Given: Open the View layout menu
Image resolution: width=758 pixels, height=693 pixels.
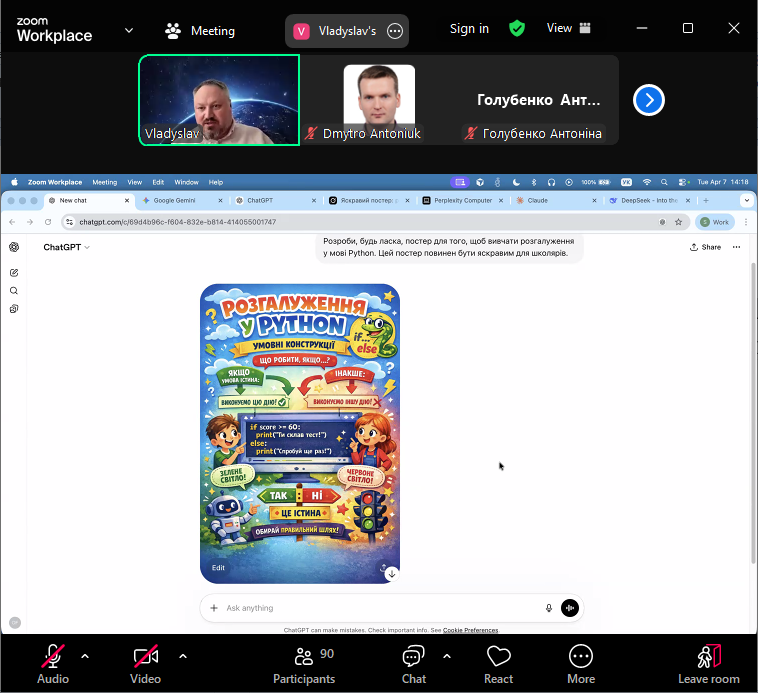Looking at the screenshot, I should pyautogui.click(x=568, y=29).
